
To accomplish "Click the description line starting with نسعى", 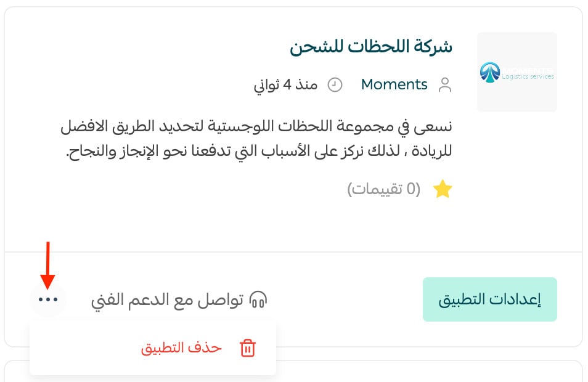I will click(256, 127).
